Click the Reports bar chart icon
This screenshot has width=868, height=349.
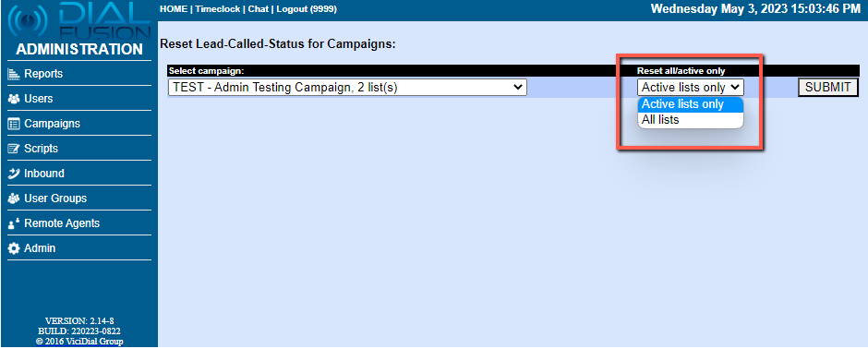pyautogui.click(x=14, y=74)
